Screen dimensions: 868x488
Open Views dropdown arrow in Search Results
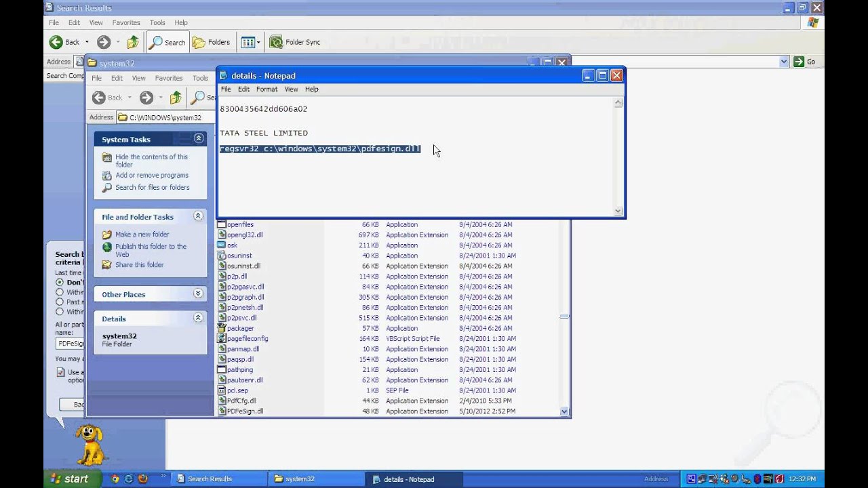click(x=258, y=42)
